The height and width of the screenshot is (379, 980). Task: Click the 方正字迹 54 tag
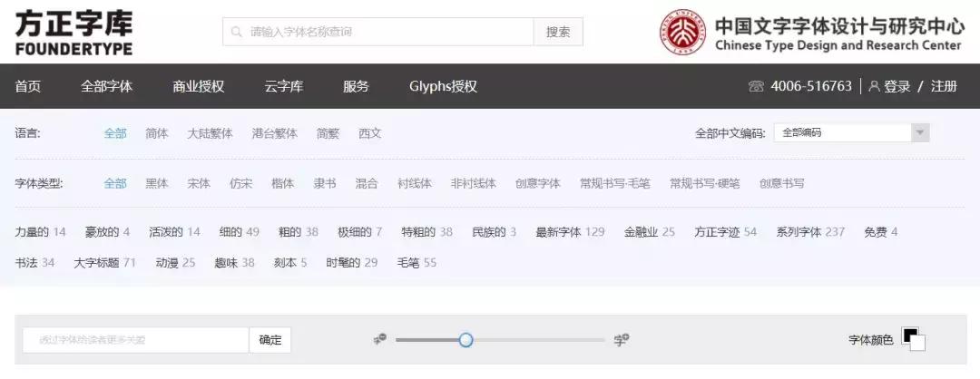pyautogui.click(x=726, y=232)
